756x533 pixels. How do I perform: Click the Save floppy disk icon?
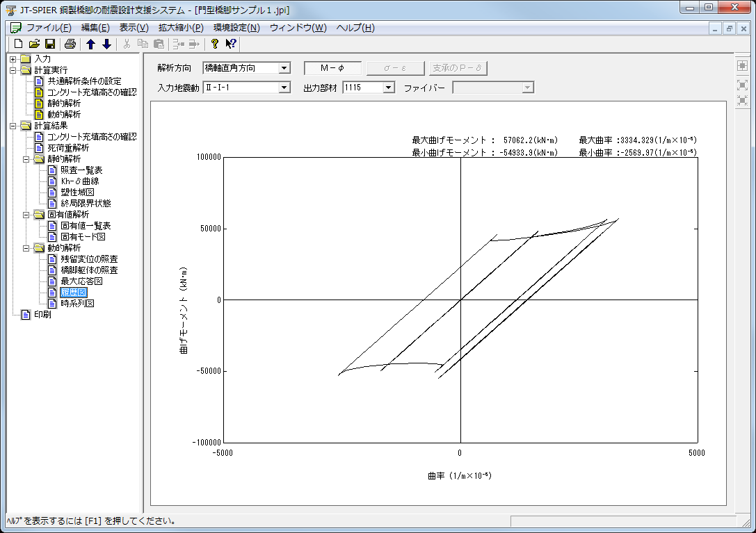pyautogui.click(x=49, y=44)
